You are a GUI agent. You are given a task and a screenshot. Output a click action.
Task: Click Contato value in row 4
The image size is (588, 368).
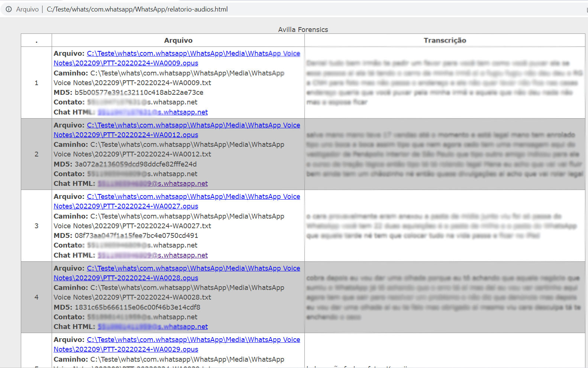pyautogui.click(x=142, y=317)
